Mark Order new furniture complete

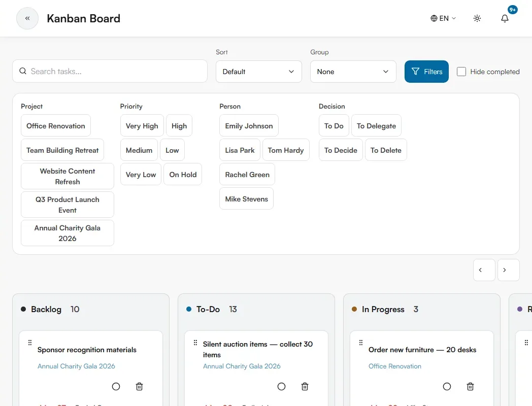447,386
